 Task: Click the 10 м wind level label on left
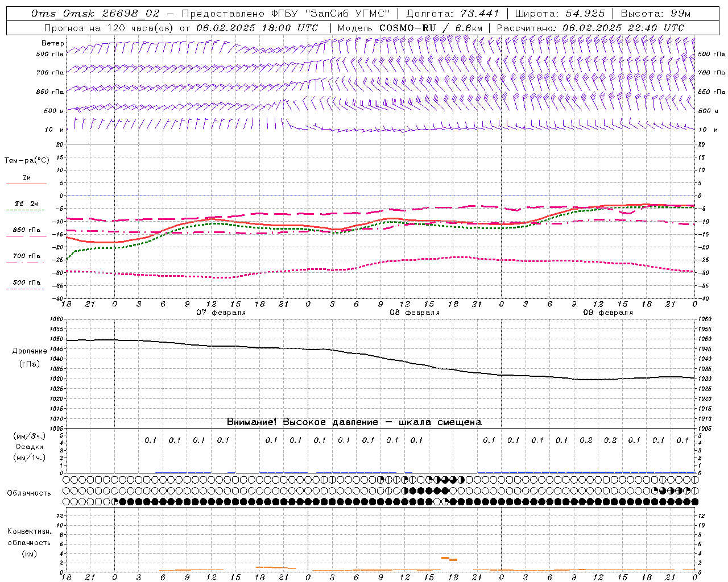(x=55, y=130)
